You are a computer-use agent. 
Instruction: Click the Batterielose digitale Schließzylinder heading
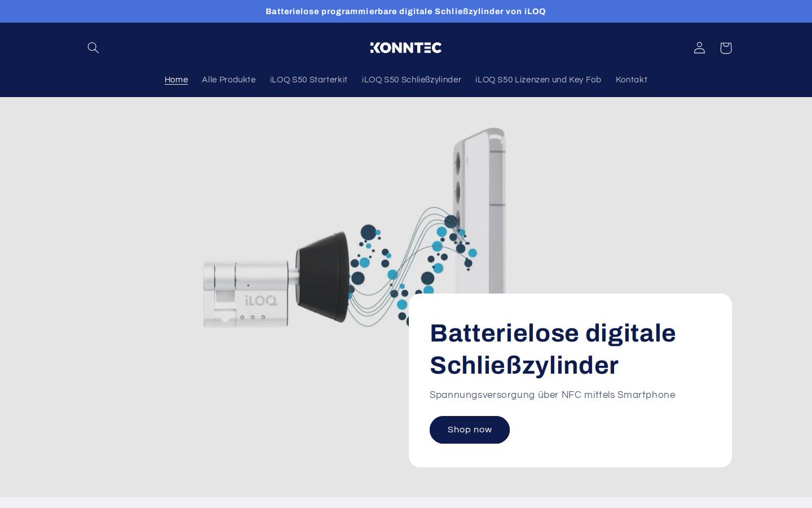553,349
